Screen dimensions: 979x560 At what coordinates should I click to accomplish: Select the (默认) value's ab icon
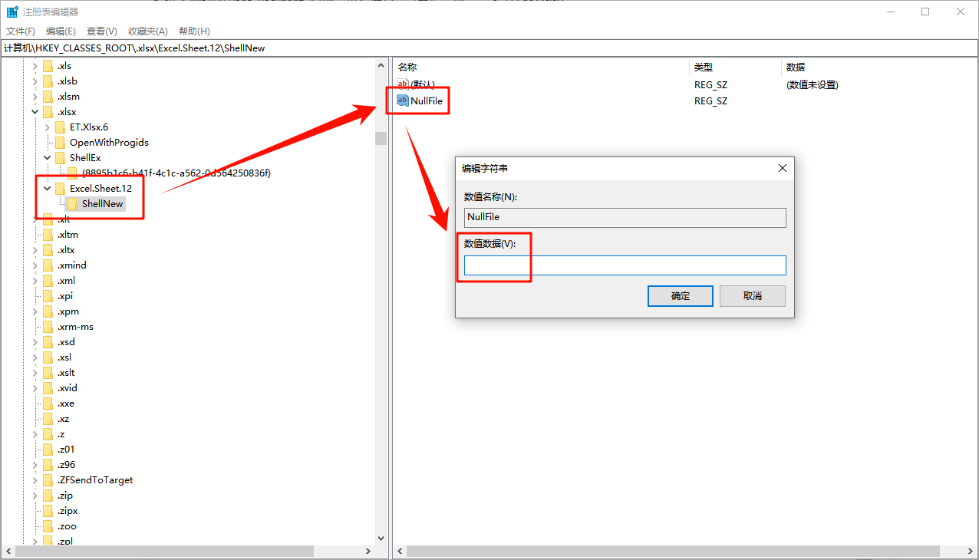[402, 84]
